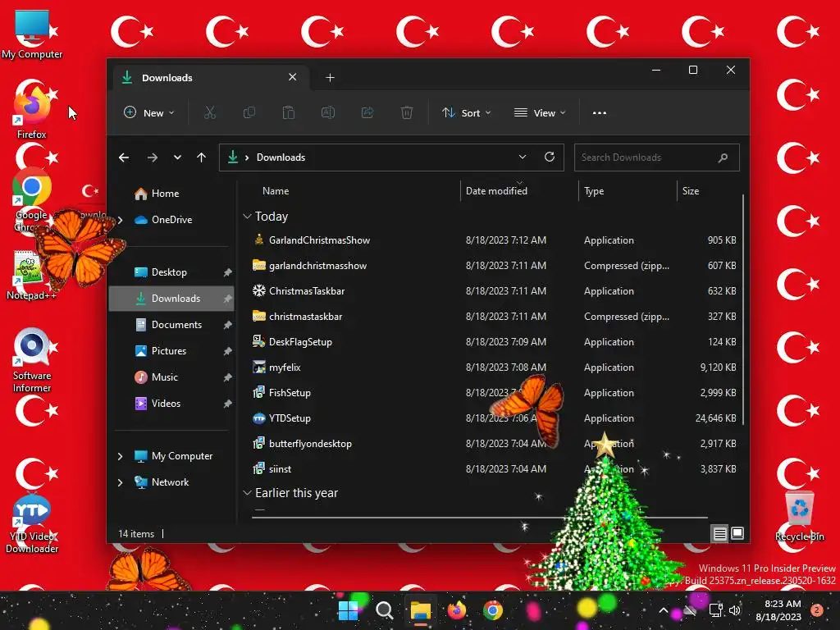Click the Share icon in toolbar

click(x=367, y=112)
